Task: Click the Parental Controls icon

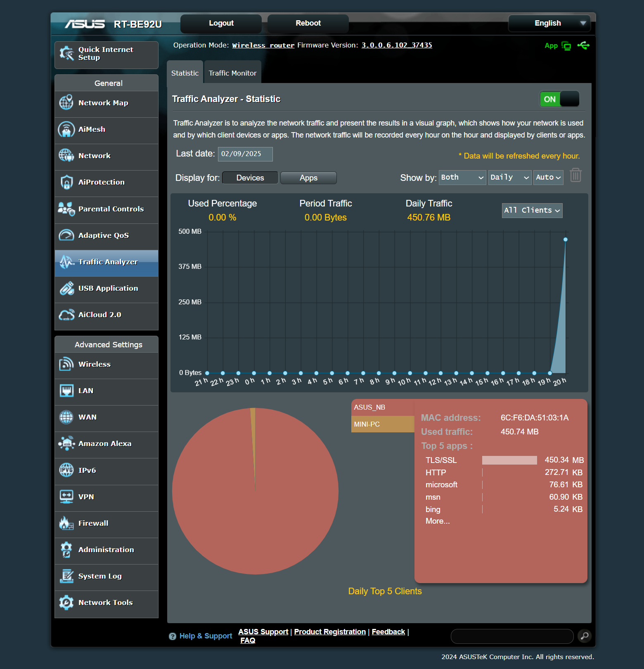Action: [66, 209]
